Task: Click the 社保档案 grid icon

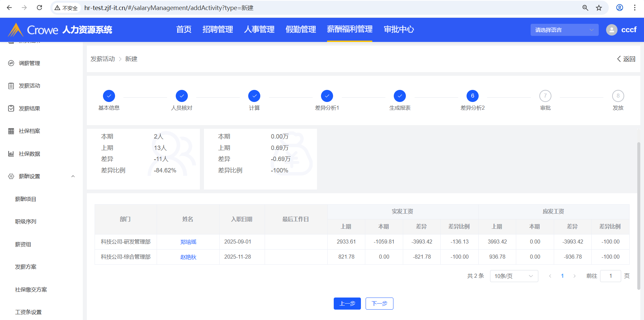Action: click(x=11, y=131)
